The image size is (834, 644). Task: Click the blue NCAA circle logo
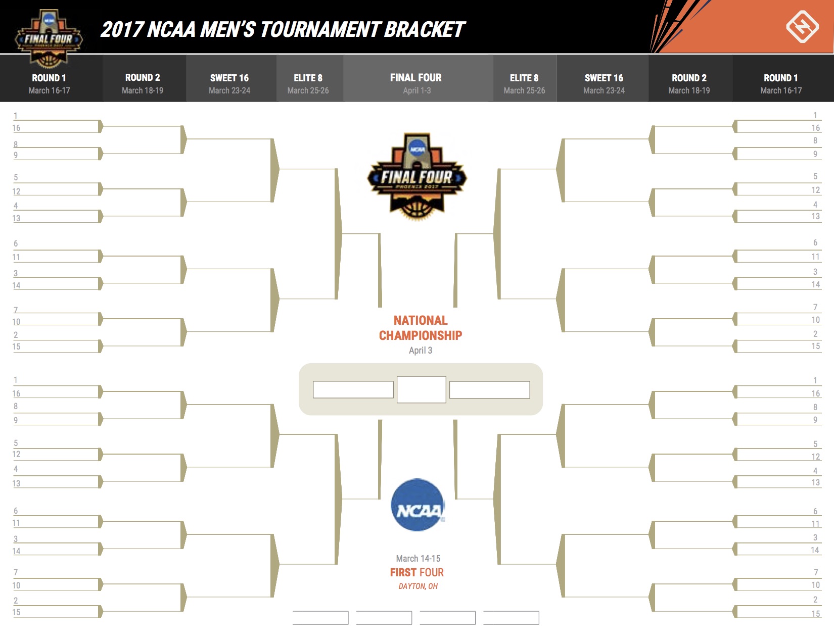point(418,505)
